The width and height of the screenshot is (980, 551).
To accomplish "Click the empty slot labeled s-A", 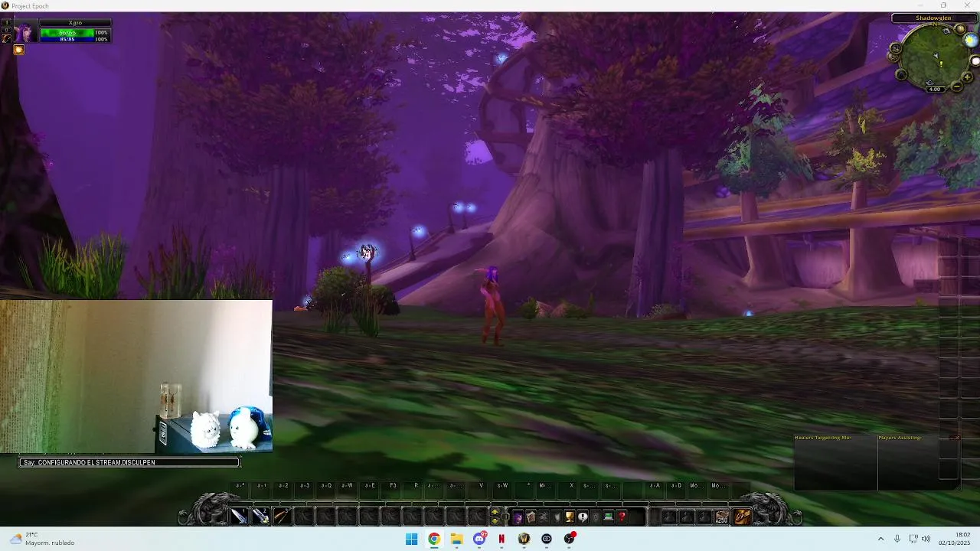I will tap(654, 492).
